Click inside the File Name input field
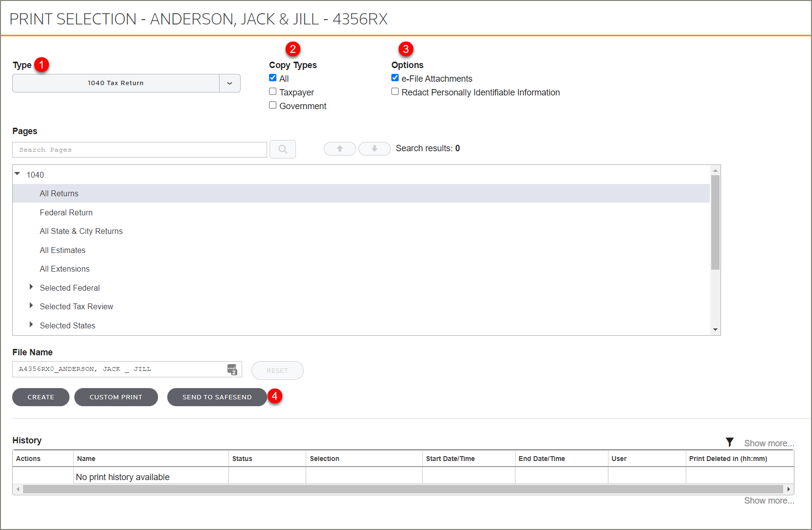Screen dimensions: 812x530 (117, 369)
